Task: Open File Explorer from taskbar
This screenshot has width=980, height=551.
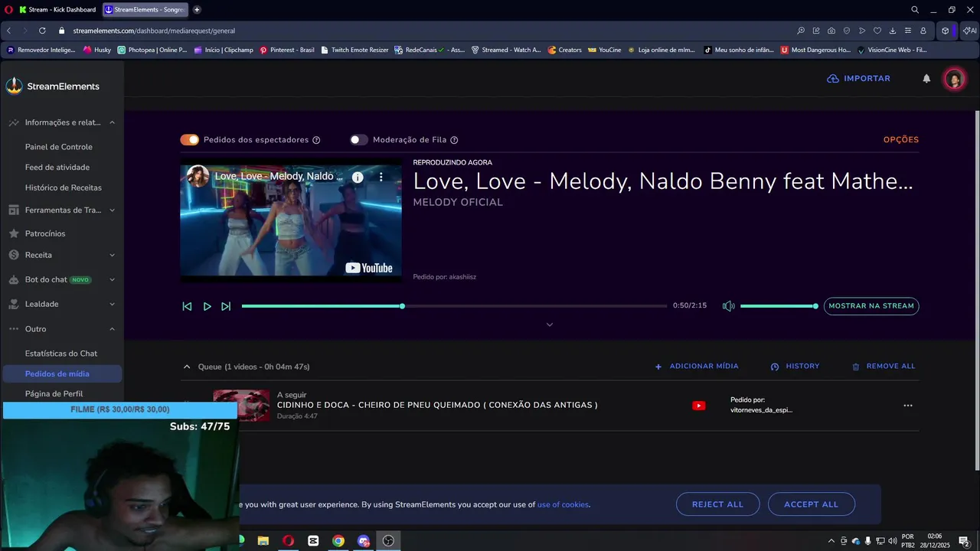Action: pos(263,541)
